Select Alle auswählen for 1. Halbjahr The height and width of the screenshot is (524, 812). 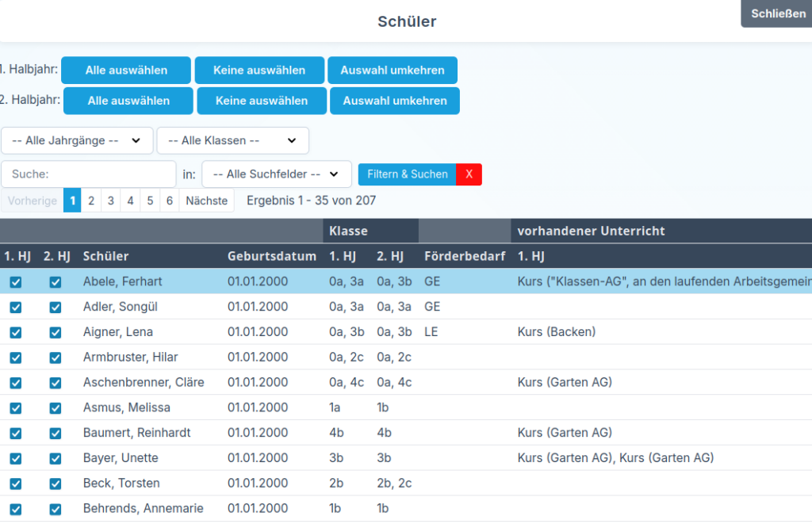(x=126, y=71)
